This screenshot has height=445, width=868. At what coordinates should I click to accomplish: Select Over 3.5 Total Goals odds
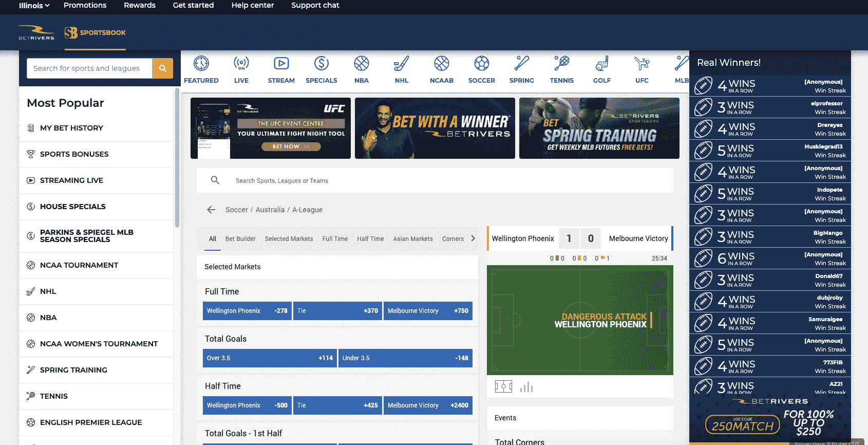click(270, 358)
